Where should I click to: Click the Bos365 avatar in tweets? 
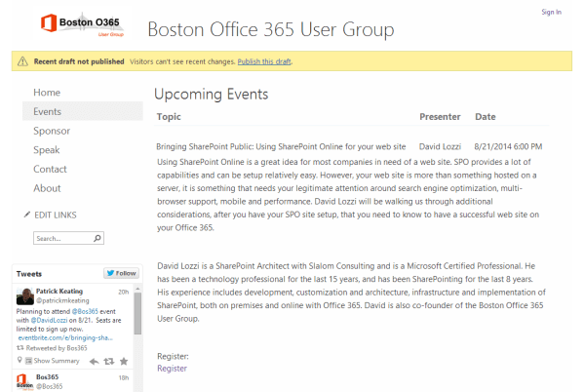click(x=25, y=381)
